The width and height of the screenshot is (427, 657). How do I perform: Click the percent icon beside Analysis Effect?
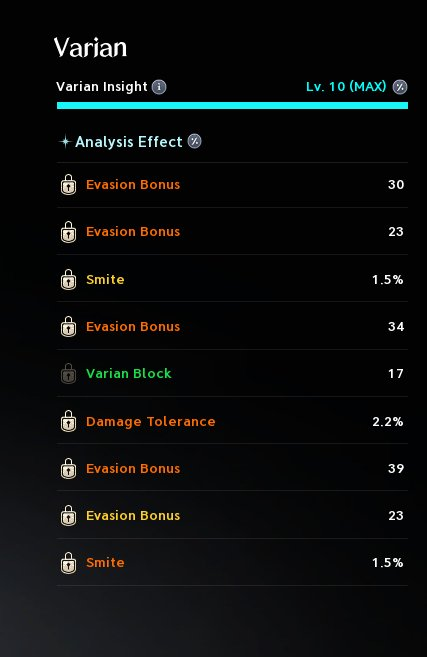[x=194, y=141]
